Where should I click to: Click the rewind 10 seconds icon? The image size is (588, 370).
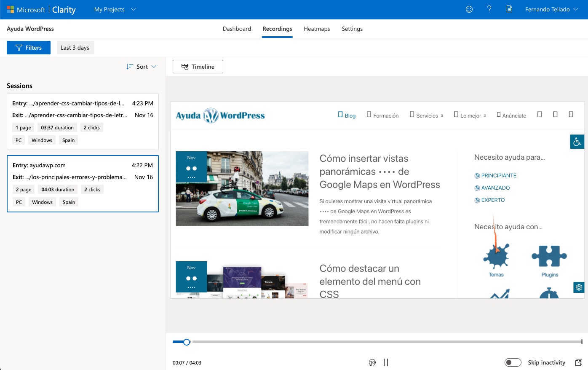372,362
